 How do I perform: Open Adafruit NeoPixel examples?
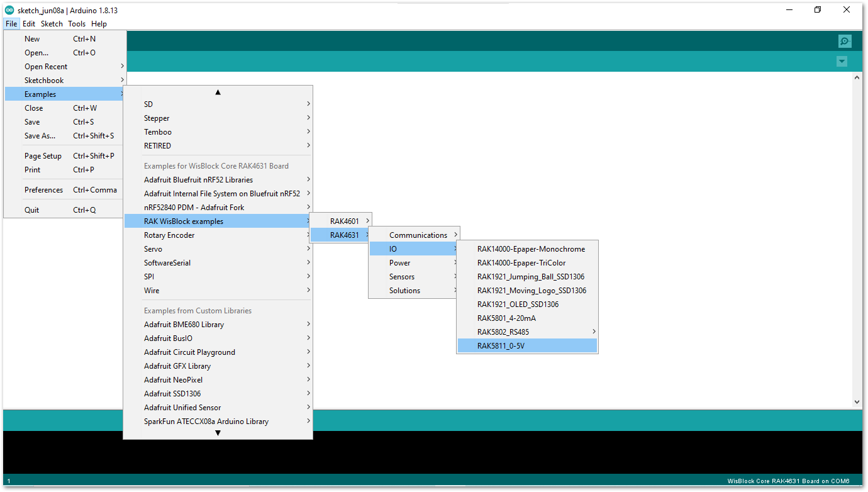pyautogui.click(x=218, y=380)
